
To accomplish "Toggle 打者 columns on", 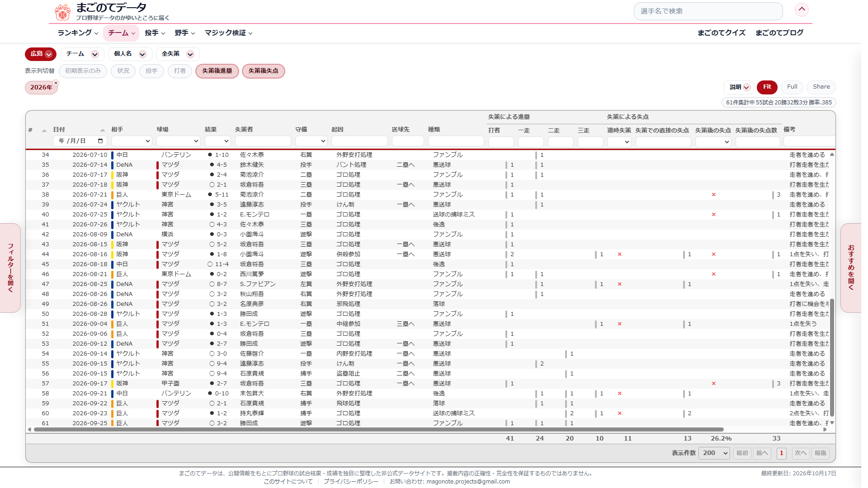I will click(x=180, y=71).
